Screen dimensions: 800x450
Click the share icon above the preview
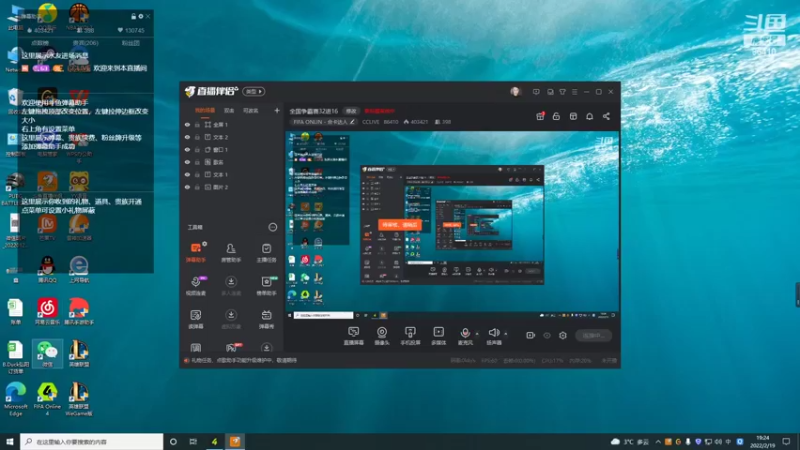pyautogui.click(x=606, y=116)
